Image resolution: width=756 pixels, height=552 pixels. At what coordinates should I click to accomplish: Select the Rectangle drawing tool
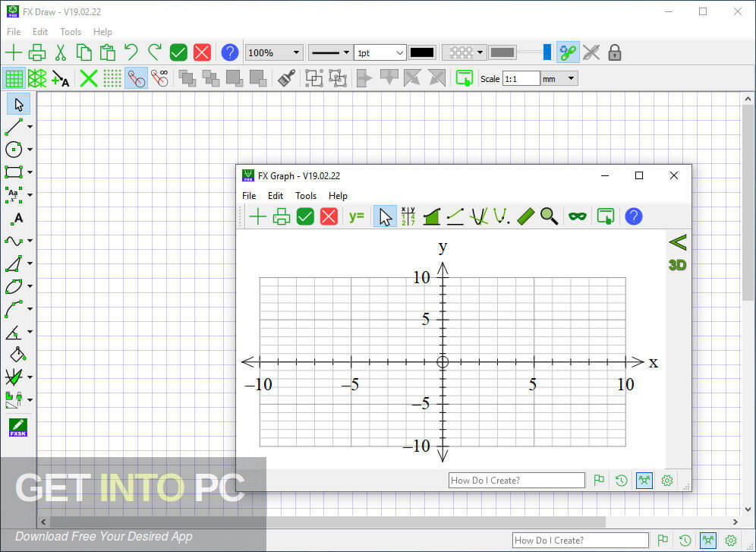[x=14, y=172]
